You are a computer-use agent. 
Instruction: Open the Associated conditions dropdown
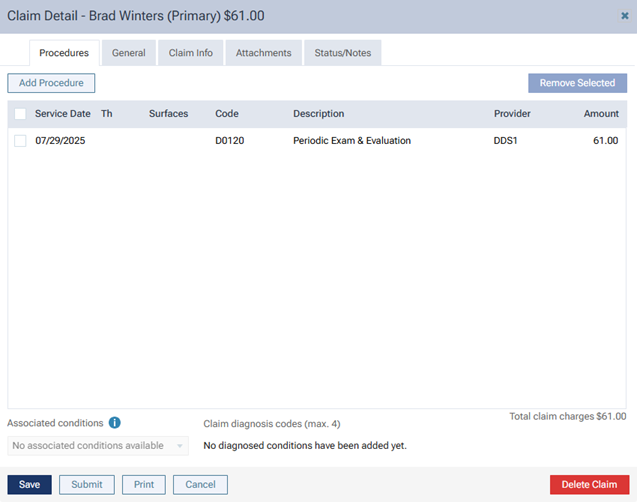[x=98, y=446]
